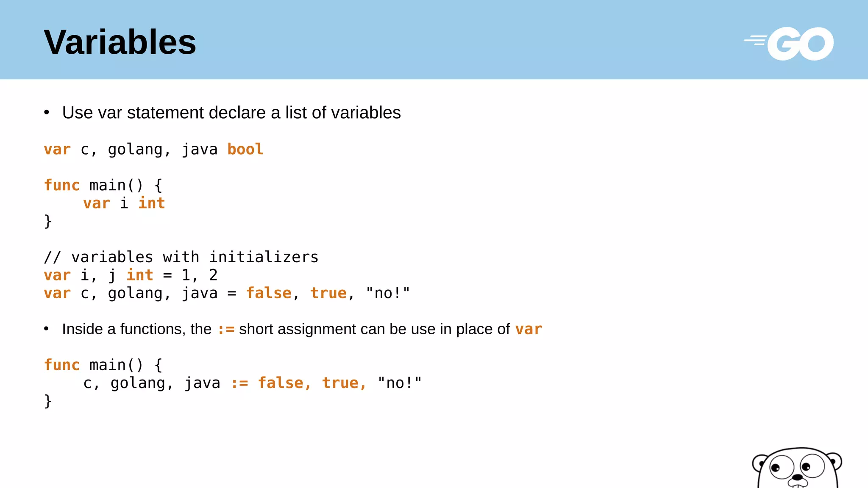Click the last "no!" string literal
The height and width of the screenshot is (488, 868).
[x=399, y=383]
